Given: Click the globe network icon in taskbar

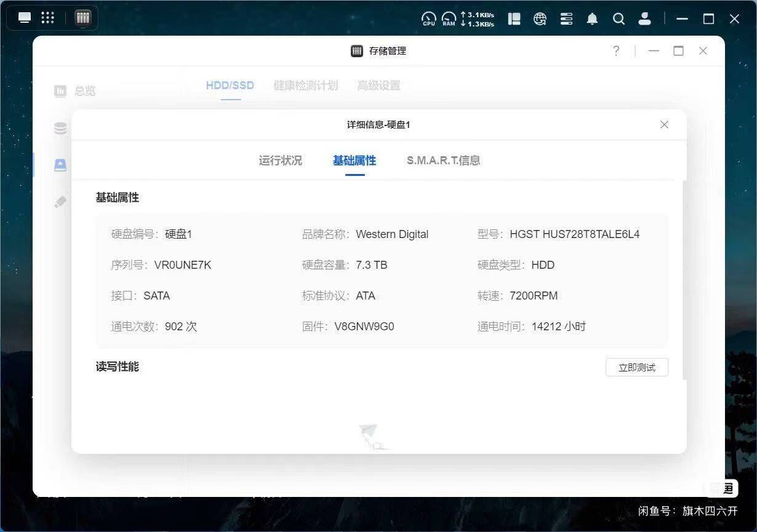Looking at the screenshot, I should [x=540, y=18].
